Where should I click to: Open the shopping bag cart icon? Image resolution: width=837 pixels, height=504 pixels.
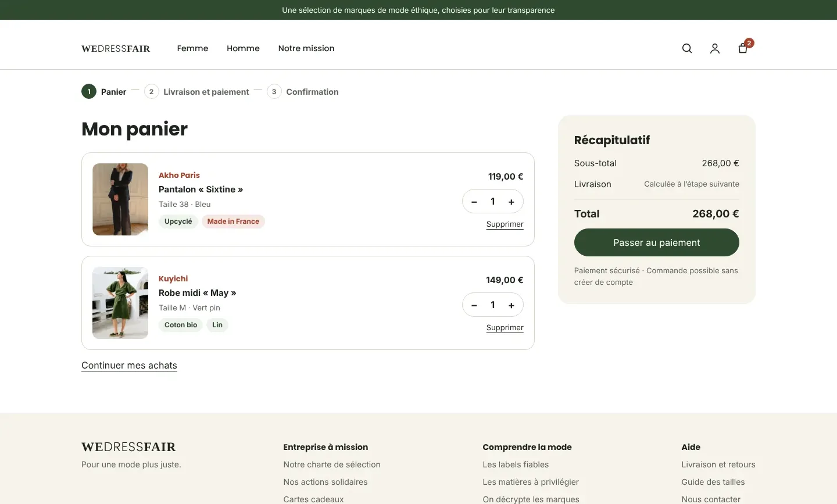pos(743,48)
